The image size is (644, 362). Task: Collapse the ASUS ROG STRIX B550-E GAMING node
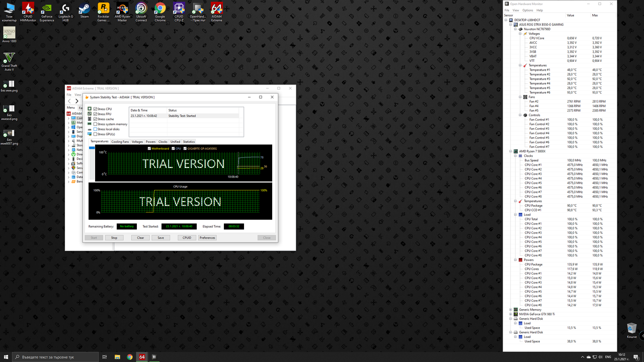pos(511,24)
